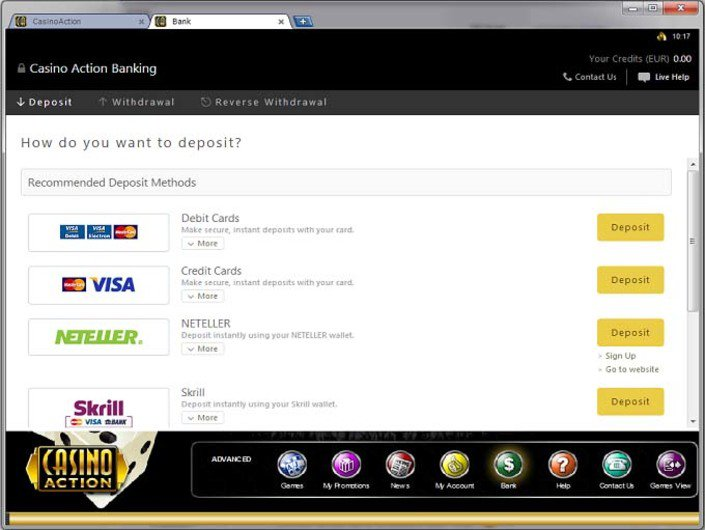The height and width of the screenshot is (530, 705).
Task: Maximize the window
Action: point(653,8)
